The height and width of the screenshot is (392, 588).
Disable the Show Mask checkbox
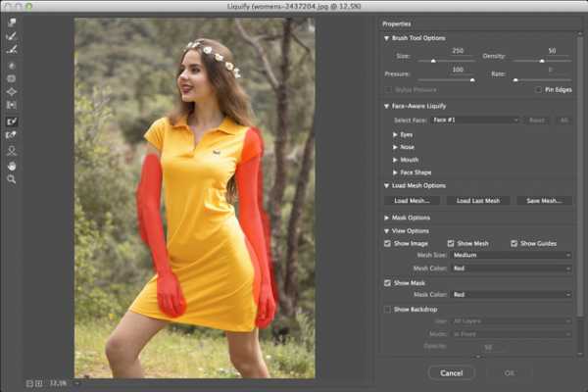(388, 282)
